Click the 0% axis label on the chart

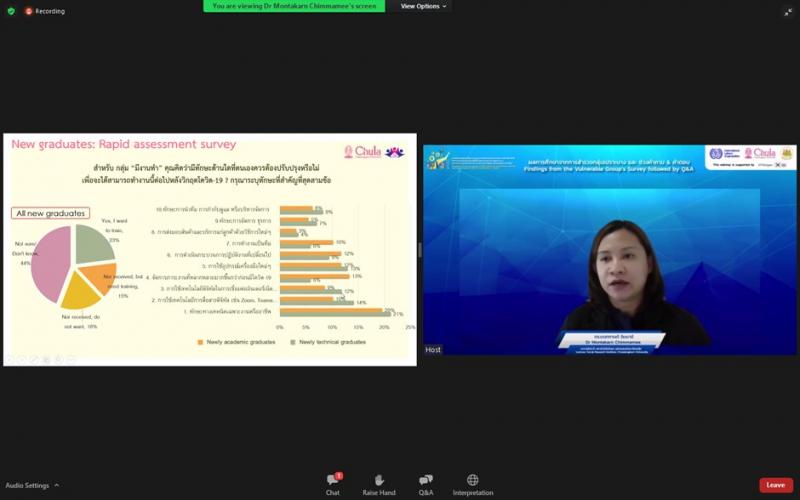280,327
